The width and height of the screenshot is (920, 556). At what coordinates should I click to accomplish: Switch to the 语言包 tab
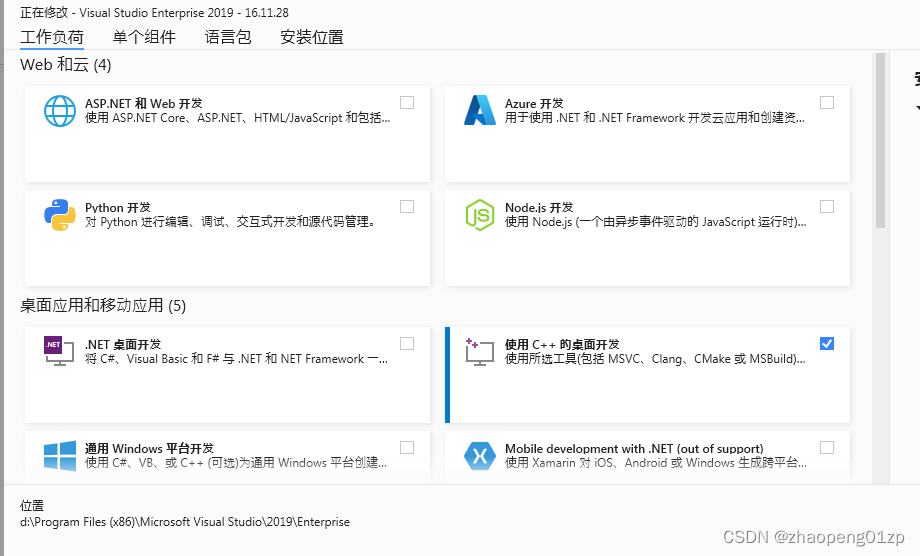pyautogui.click(x=228, y=37)
